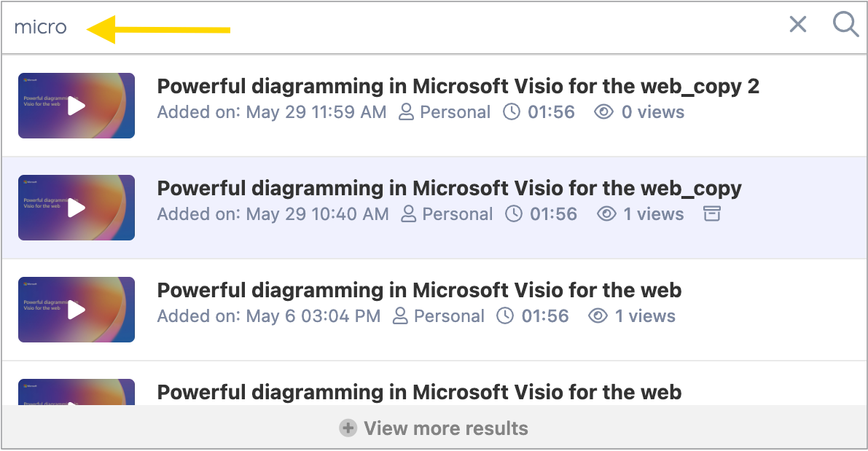868x451 pixels.
Task: Open the web_copy video result
Action: [449, 188]
